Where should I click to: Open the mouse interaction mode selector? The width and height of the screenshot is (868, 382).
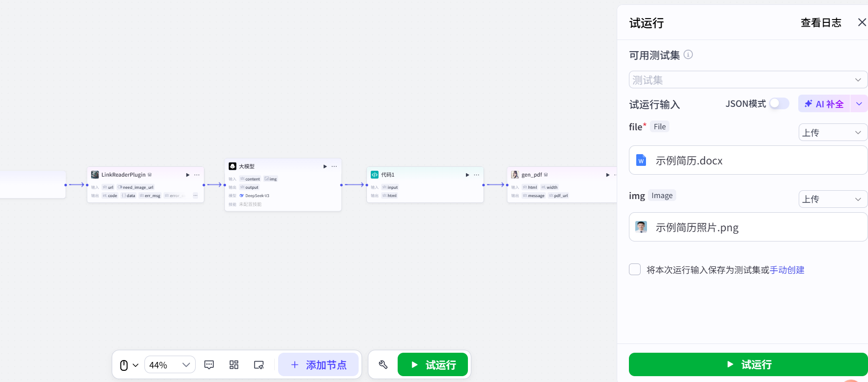click(x=129, y=365)
